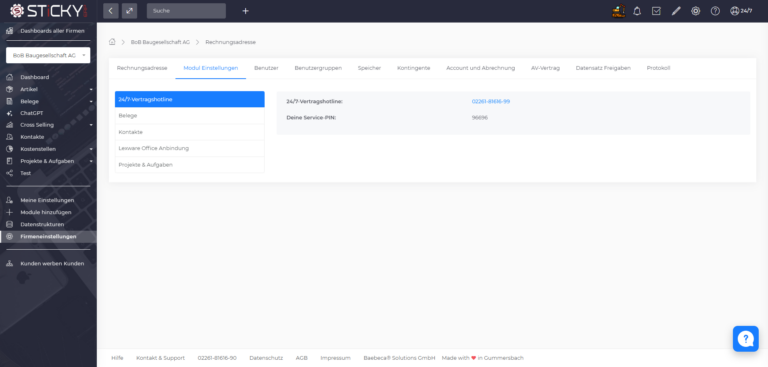The width and height of the screenshot is (768, 367).
Task: Switch to the Account und Abrechnung tab
Action: tap(480, 68)
